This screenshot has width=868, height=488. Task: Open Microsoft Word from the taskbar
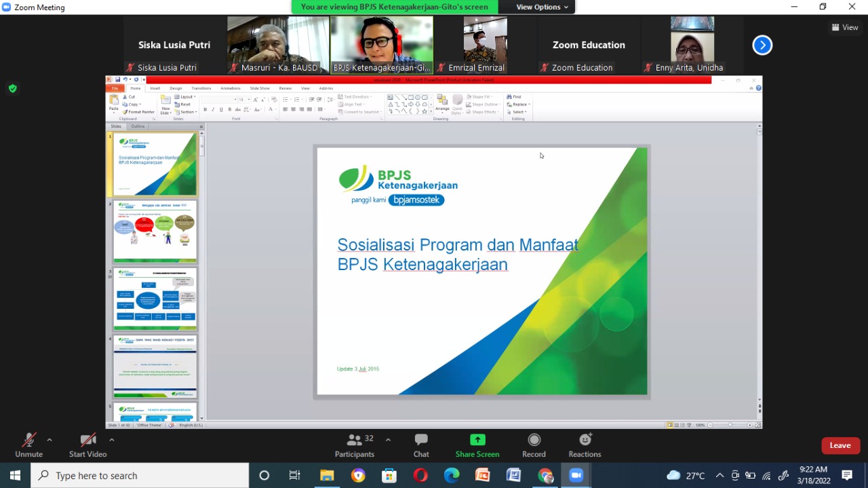pyautogui.click(x=514, y=475)
